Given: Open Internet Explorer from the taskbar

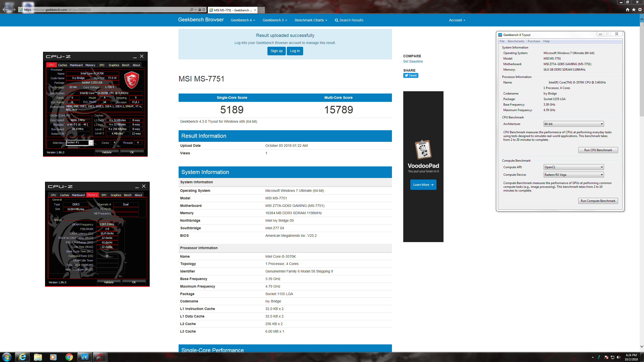Looking at the screenshot, I should (22, 357).
